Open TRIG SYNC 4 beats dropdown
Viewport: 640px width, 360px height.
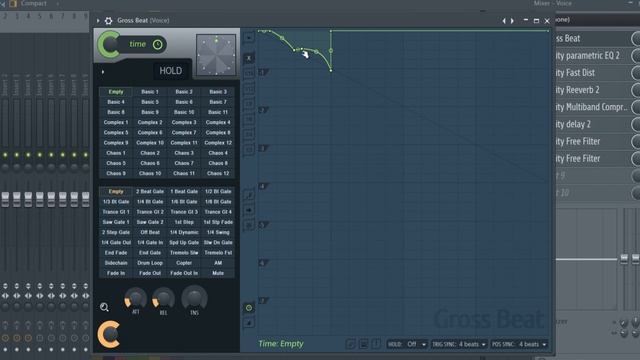click(x=459, y=344)
